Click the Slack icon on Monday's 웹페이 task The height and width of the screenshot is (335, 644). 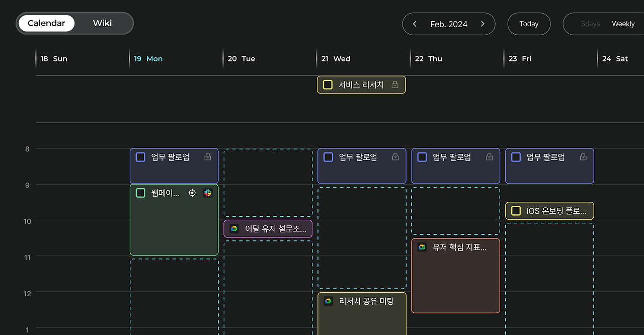click(x=208, y=193)
